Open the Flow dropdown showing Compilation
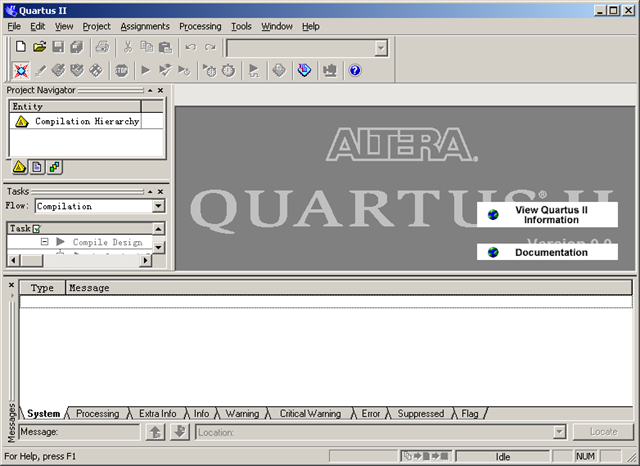This screenshot has width=640, height=466. click(x=158, y=206)
